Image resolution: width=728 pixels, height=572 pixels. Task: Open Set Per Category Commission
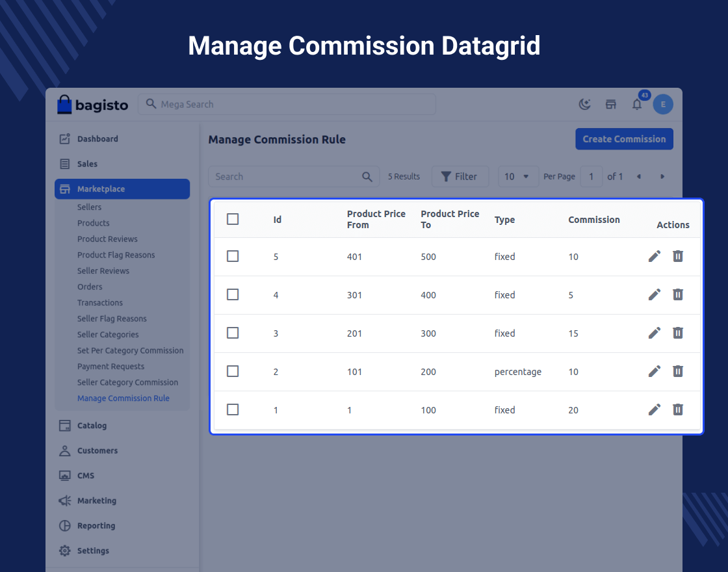[131, 350]
